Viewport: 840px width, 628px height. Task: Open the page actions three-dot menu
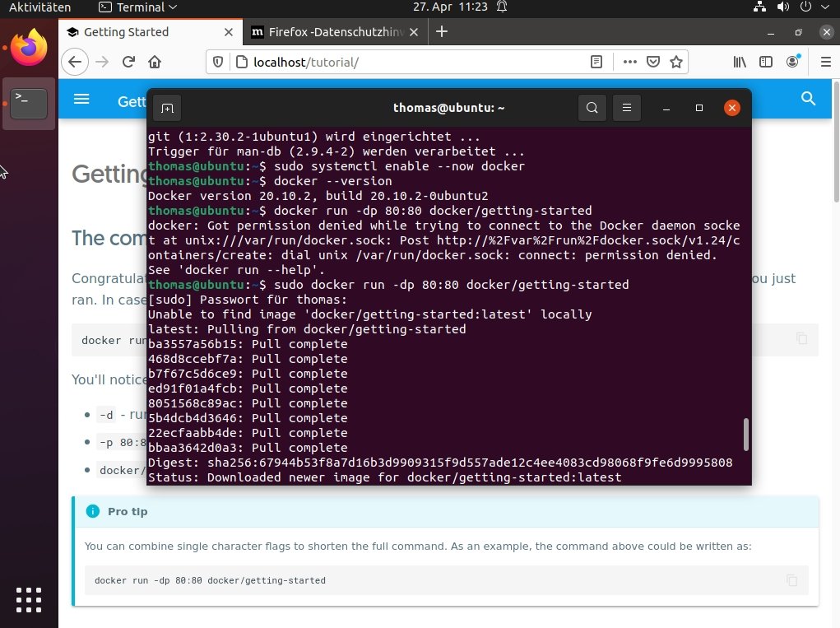(629, 62)
